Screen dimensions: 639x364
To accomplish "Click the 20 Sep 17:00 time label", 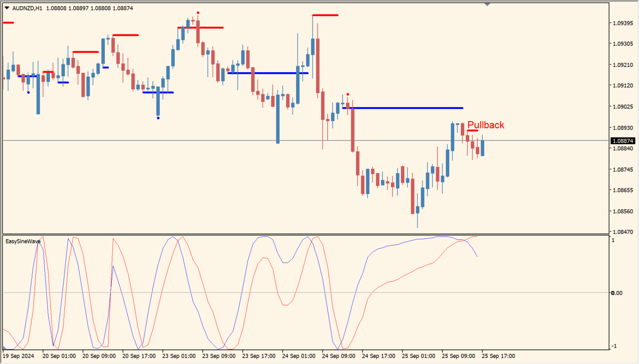I will 139,356.
